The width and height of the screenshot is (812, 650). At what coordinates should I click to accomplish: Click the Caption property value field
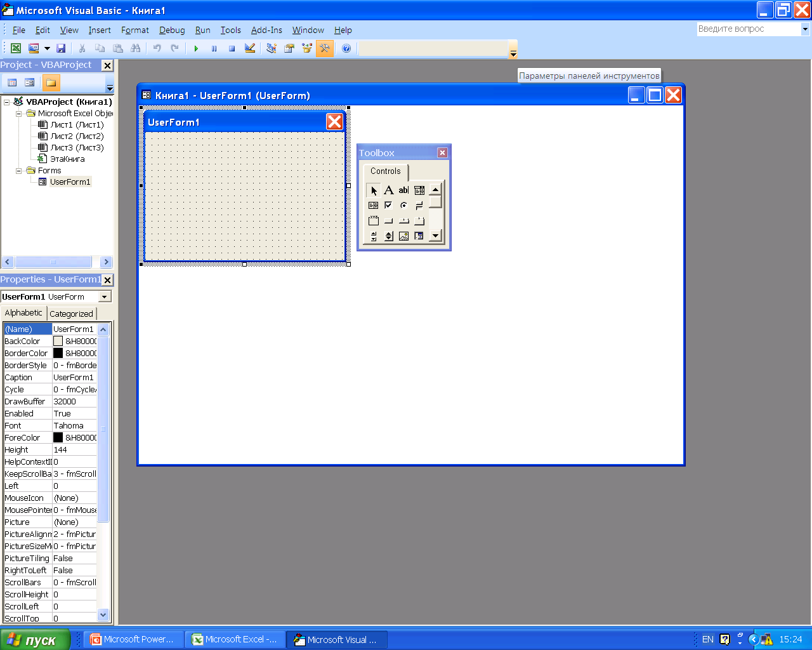pos(75,377)
